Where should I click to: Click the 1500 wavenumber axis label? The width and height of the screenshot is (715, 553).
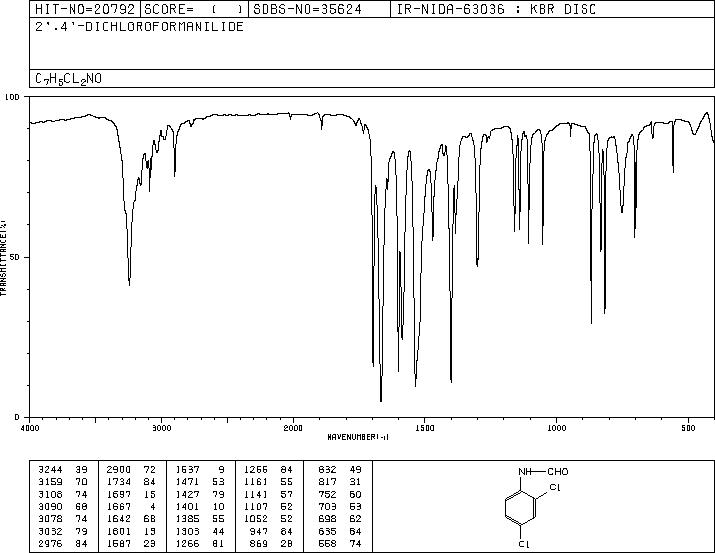[425, 428]
